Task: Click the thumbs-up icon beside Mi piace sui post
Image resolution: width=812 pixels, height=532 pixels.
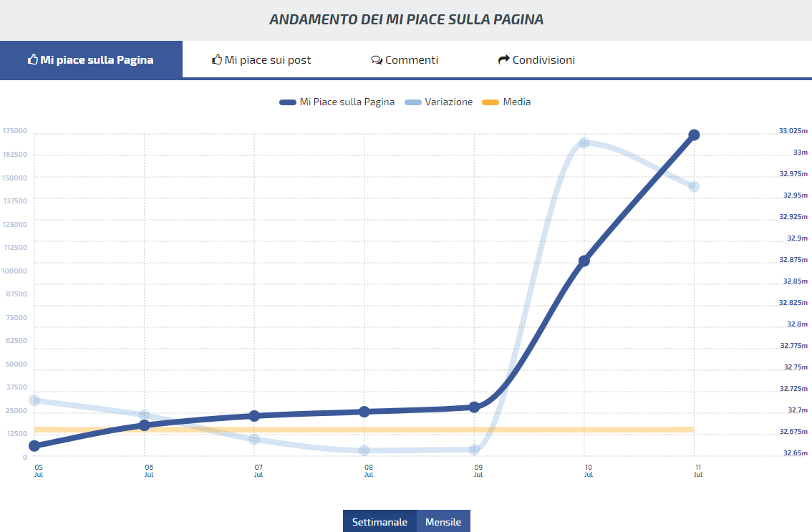Action: click(217, 59)
